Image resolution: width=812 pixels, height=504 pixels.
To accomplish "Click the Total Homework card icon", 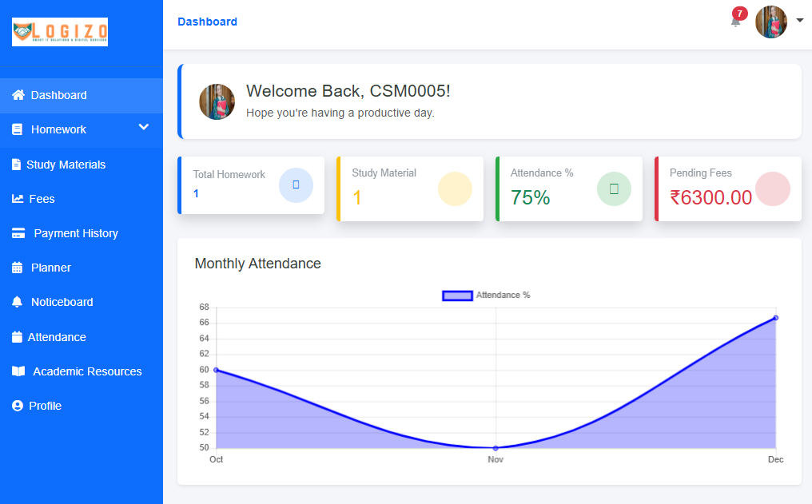I will tap(296, 185).
